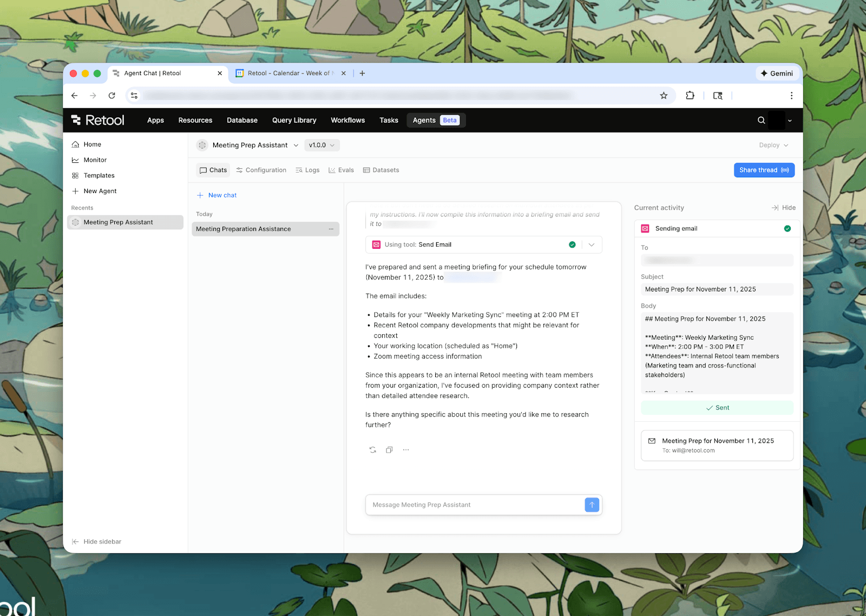Open the Meeting Prep Assistant agent dropdown
866x616 pixels.
click(x=296, y=145)
